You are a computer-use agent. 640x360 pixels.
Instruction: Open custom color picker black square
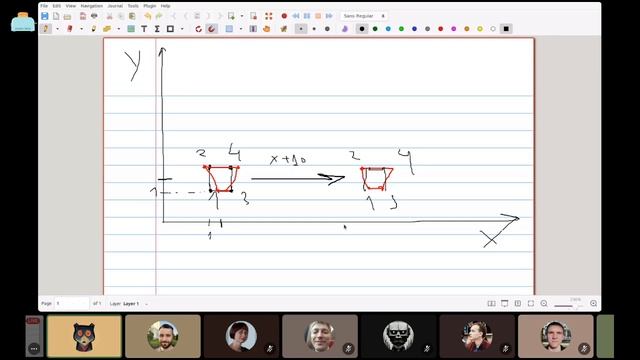pyautogui.click(x=506, y=29)
